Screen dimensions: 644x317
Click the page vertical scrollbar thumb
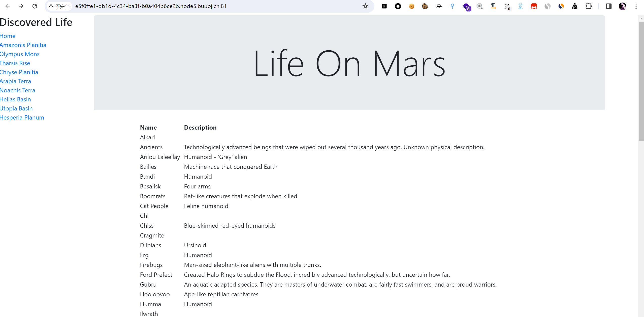(641, 81)
